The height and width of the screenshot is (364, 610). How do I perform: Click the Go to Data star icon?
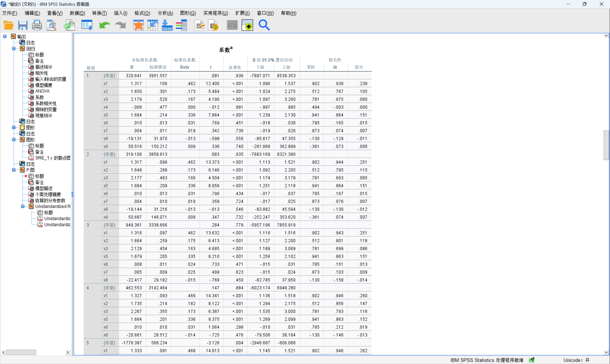pyautogui.click(x=138, y=25)
